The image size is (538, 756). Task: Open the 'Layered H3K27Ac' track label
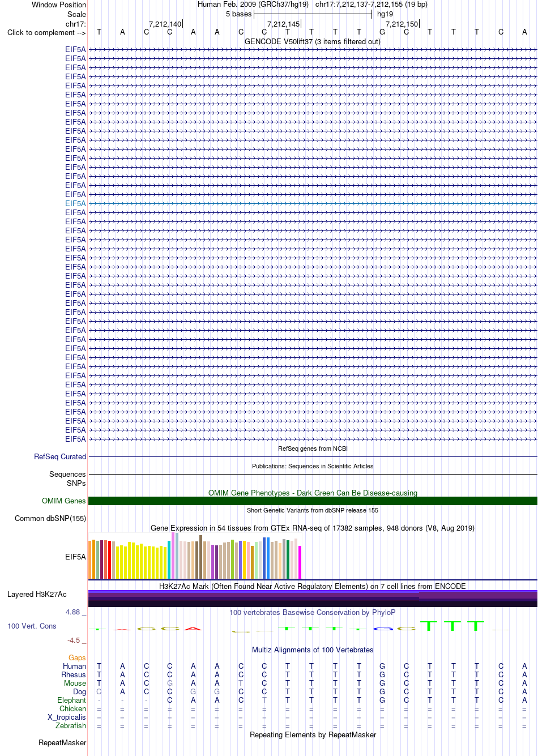pos(37,594)
